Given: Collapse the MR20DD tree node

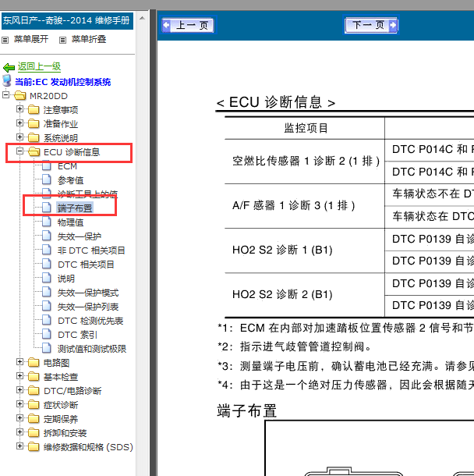Looking at the screenshot, I should click(5, 94).
